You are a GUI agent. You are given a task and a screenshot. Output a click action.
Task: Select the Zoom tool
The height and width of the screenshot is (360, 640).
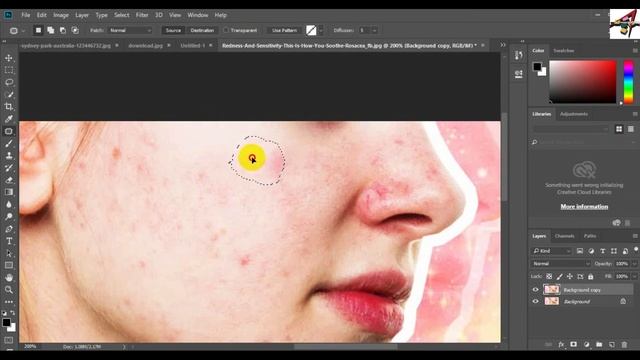(9, 290)
